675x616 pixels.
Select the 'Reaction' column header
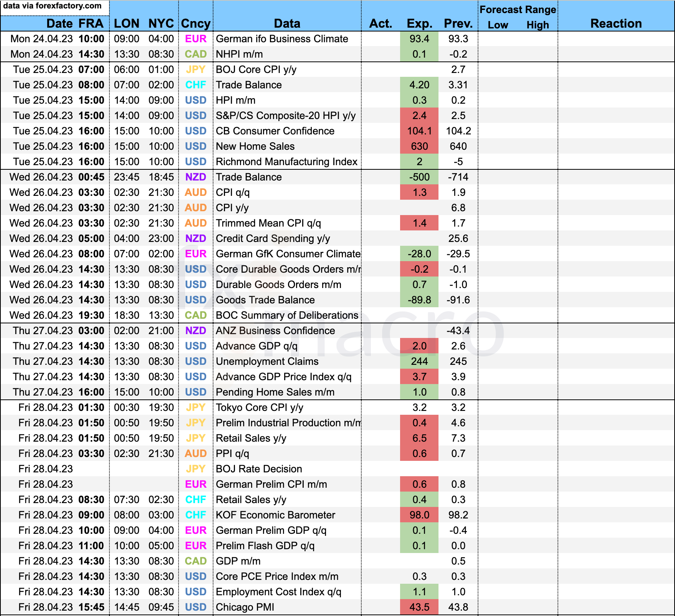(616, 23)
